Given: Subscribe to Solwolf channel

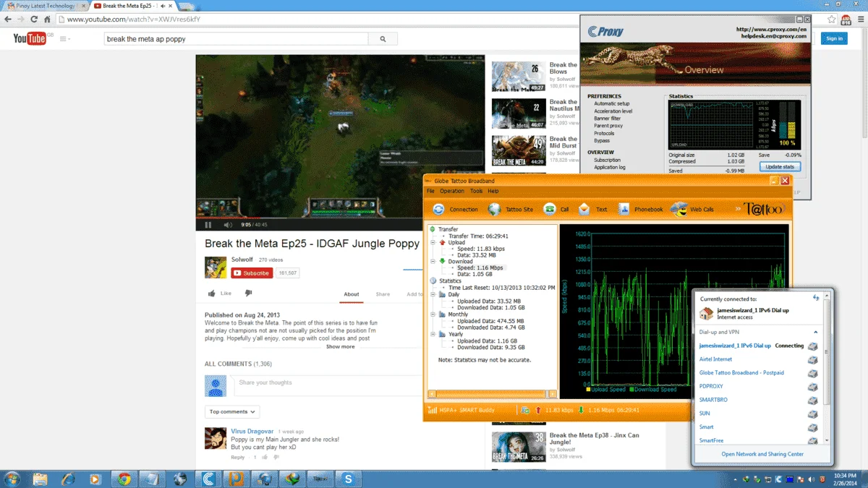Looking at the screenshot, I should click(x=252, y=273).
